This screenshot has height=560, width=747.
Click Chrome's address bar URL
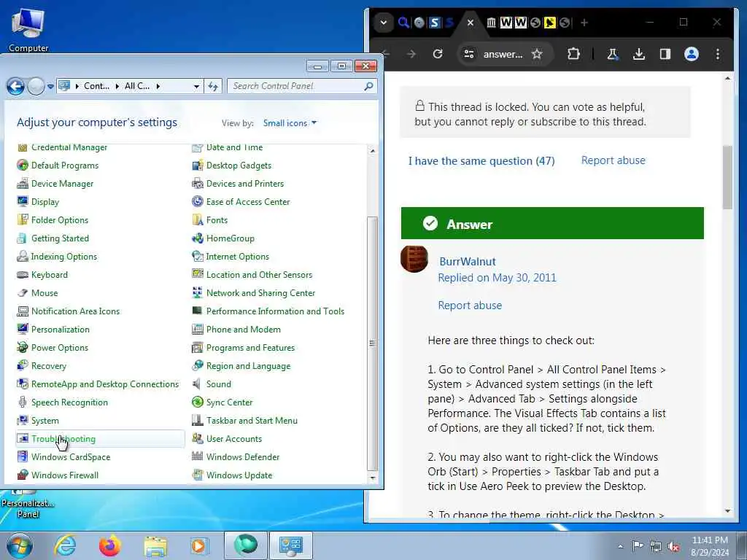[503, 54]
